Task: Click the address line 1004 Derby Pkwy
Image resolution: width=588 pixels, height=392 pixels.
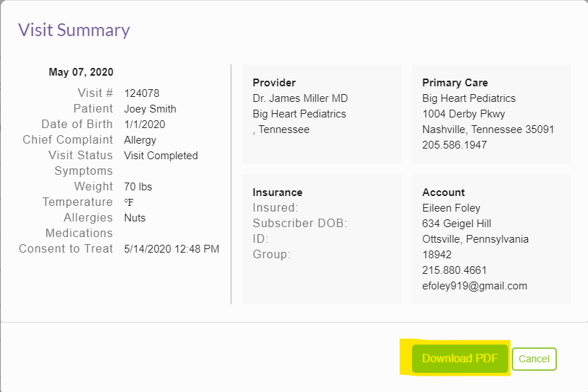Action: (463, 114)
